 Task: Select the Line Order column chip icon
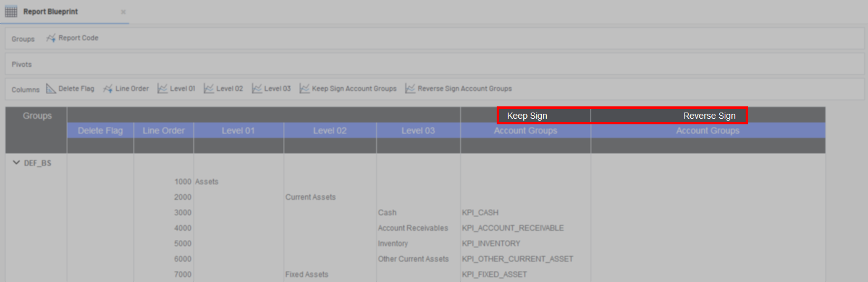[107, 89]
